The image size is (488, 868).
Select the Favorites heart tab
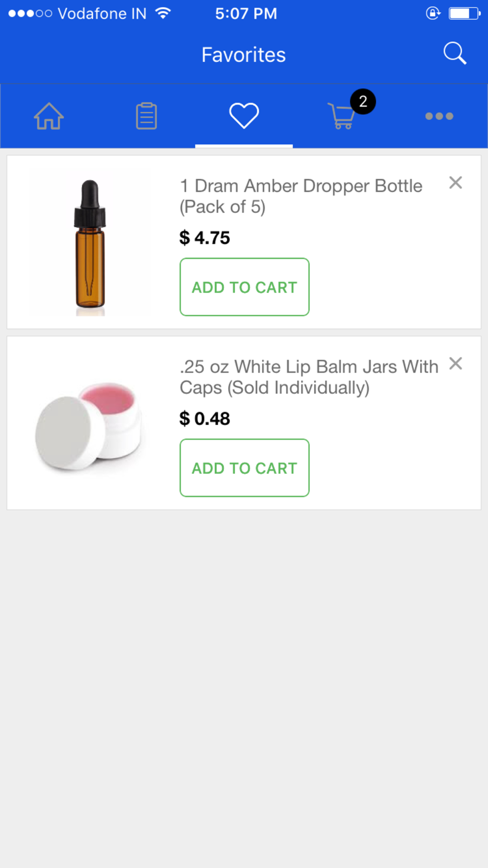pyautogui.click(x=244, y=116)
